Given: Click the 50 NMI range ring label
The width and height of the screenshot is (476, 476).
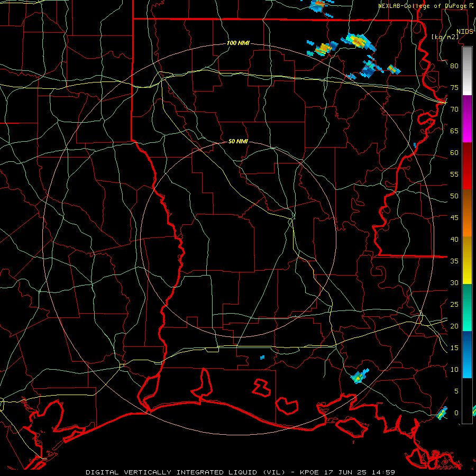Looking at the screenshot, I should pos(238,141).
